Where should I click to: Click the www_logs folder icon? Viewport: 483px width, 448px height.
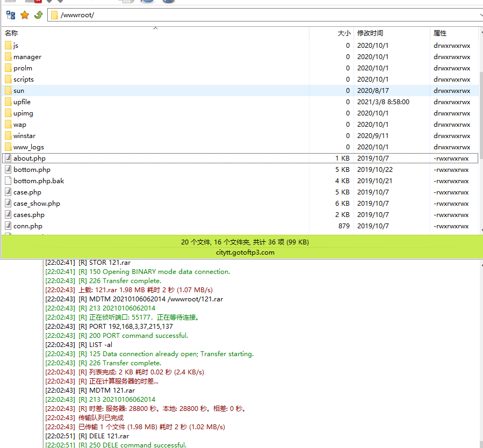tap(8, 147)
